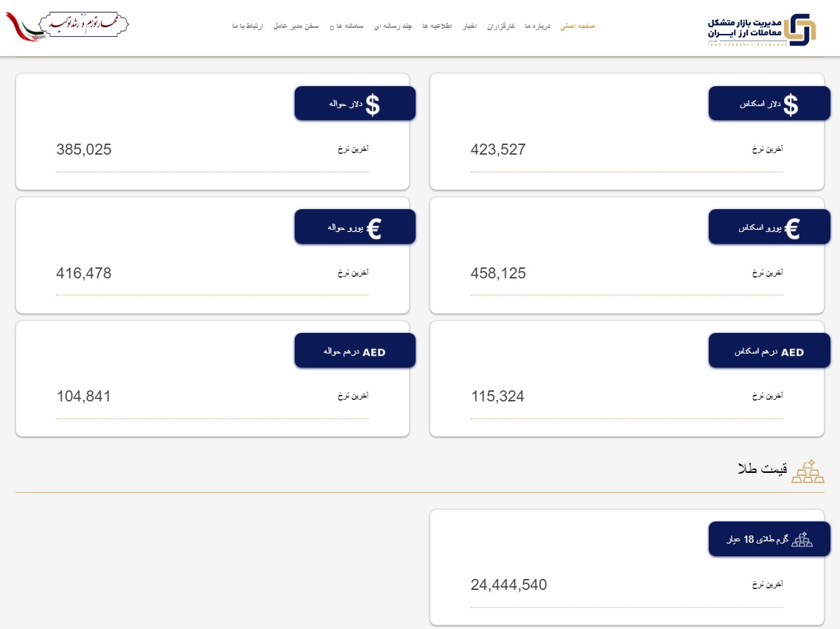Open the کارگزاران page
This screenshot has height=629, width=840.
coord(500,25)
